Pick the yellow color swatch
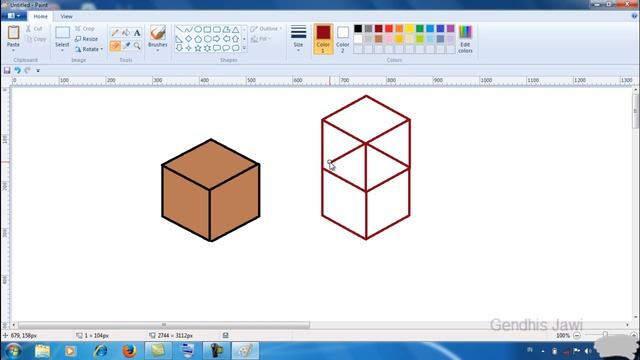This screenshot has width=640, height=360. click(x=409, y=29)
